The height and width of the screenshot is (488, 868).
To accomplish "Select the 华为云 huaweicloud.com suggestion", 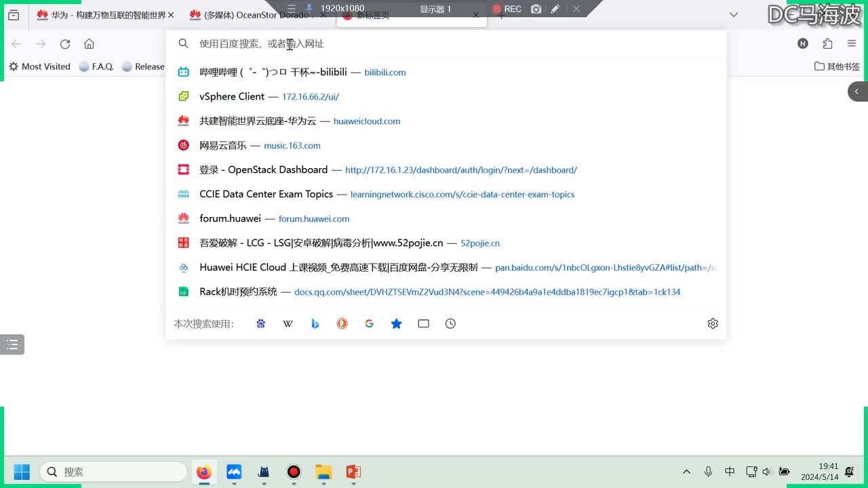I will coord(446,121).
